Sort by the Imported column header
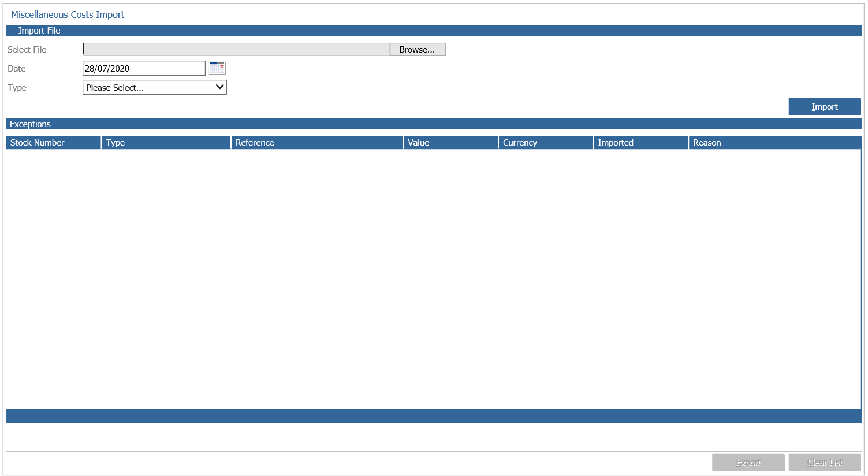868x476 pixels. (x=641, y=143)
